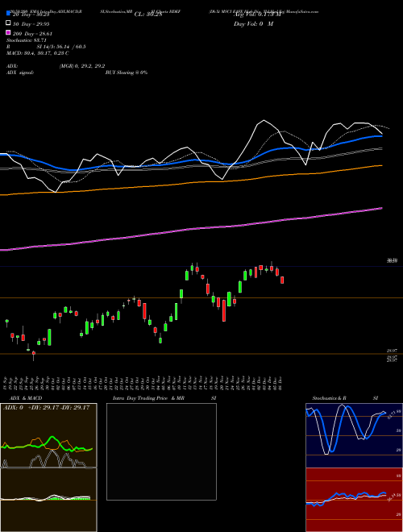Click the 'BUY Slowing @ 0%' signal text
Viewport: 403px width, 532px height.
(x=127, y=73)
